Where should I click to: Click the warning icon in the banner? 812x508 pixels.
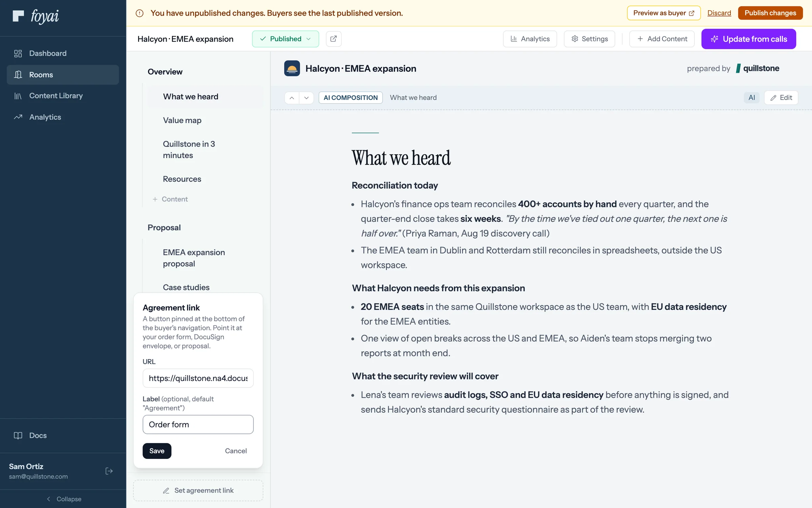click(139, 13)
